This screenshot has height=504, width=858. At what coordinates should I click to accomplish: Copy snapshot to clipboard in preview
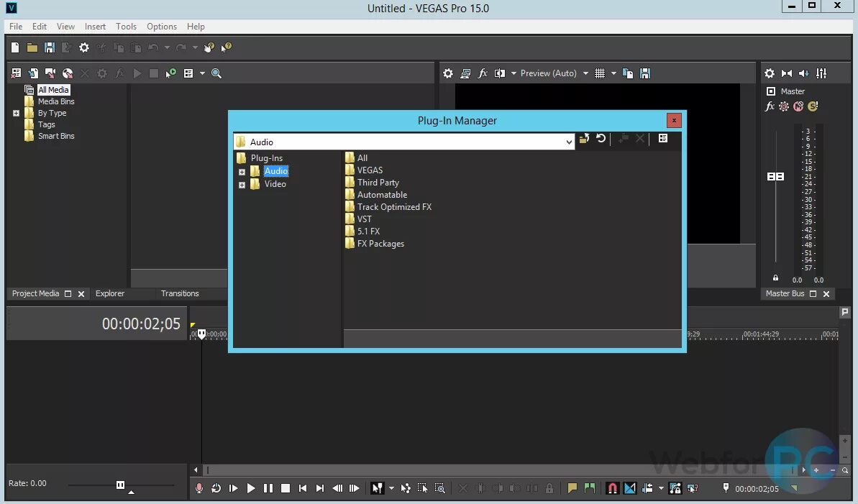628,73
